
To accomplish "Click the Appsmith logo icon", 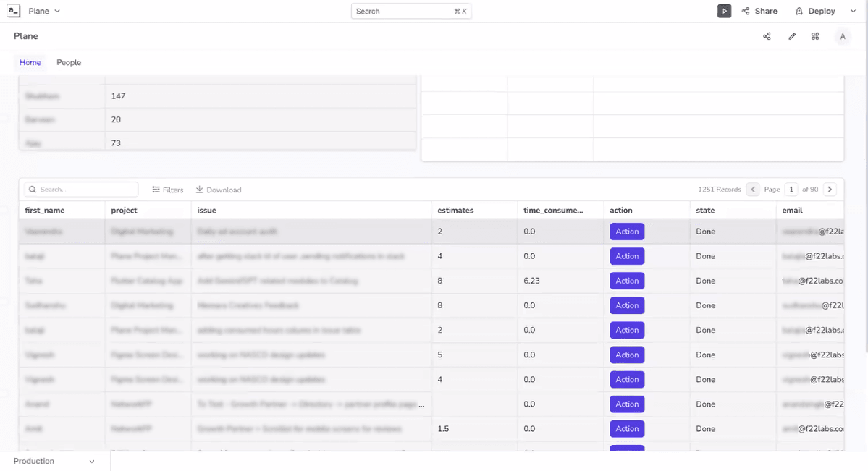I will click(14, 11).
